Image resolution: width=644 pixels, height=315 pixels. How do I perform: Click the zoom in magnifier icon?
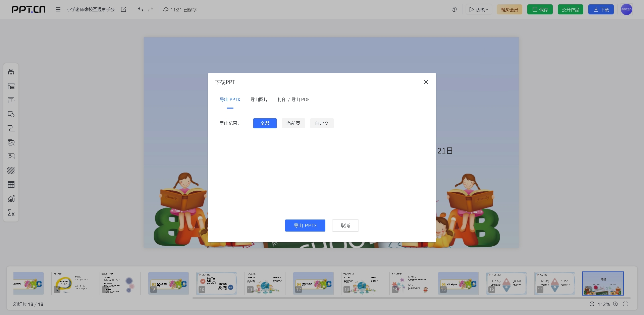[x=615, y=304]
